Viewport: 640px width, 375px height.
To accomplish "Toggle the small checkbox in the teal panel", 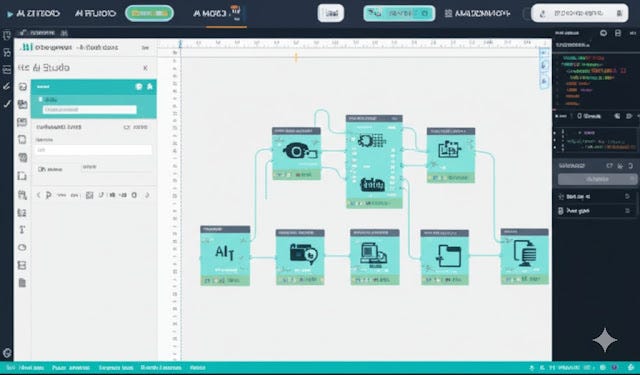I will (40, 100).
